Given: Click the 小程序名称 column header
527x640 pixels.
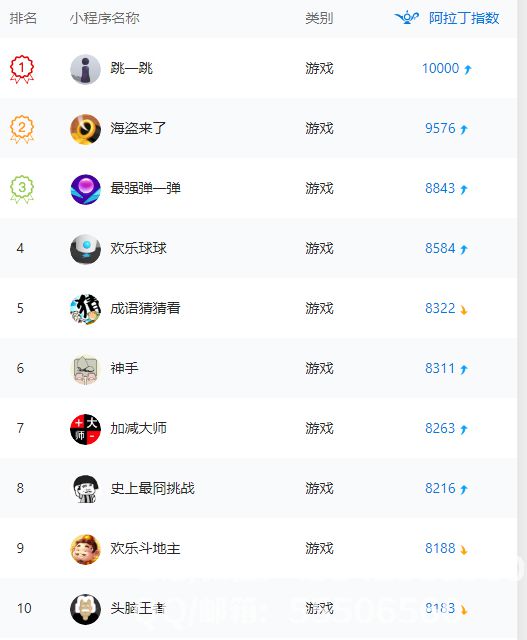Looking at the screenshot, I should tap(105, 18).
